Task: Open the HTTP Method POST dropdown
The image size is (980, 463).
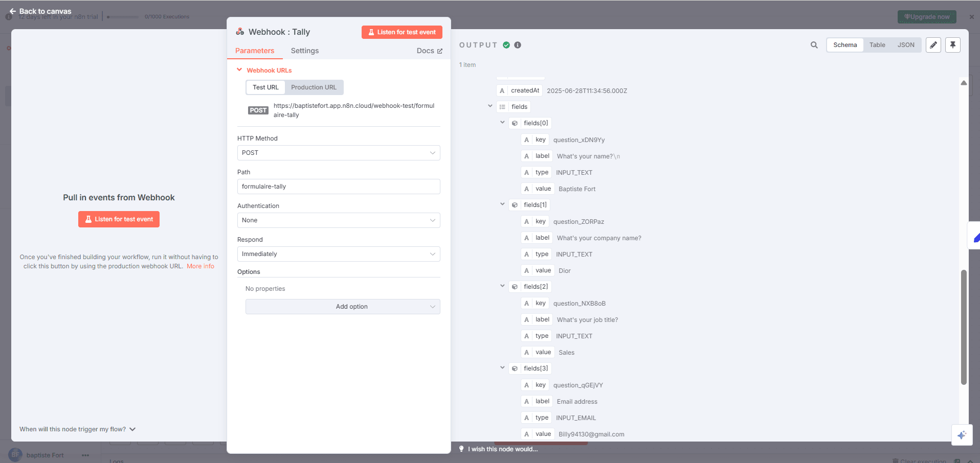Action: click(x=339, y=153)
